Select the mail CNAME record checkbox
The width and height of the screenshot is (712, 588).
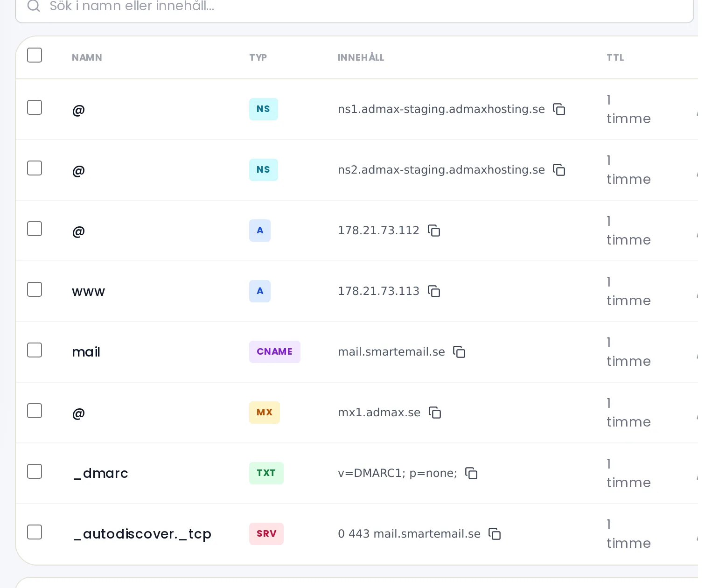pyautogui.click(x=35, y=350)
